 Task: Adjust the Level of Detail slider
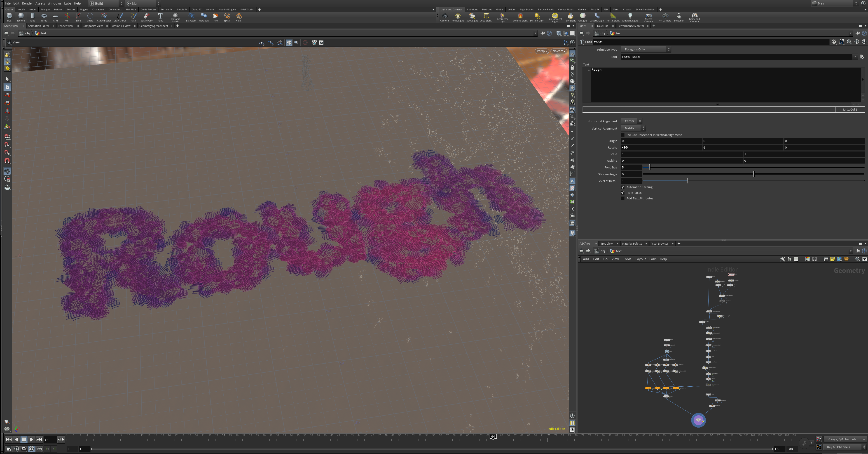[754, 181]
